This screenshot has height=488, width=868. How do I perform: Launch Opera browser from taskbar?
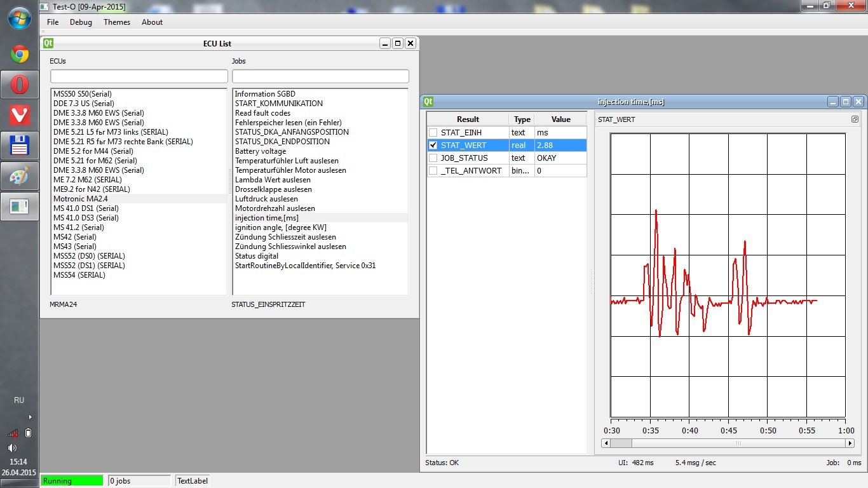click(19, 85)
